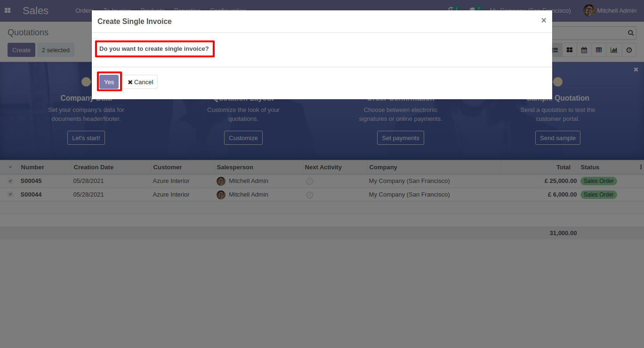Sort by Total column header
The image size is (644, 348).
[x=563, y=167]
